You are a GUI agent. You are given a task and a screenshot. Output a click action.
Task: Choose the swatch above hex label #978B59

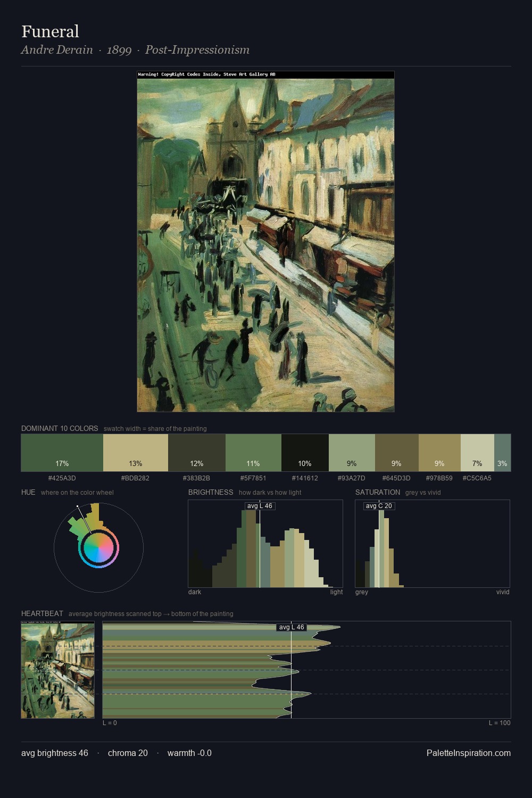439,453
